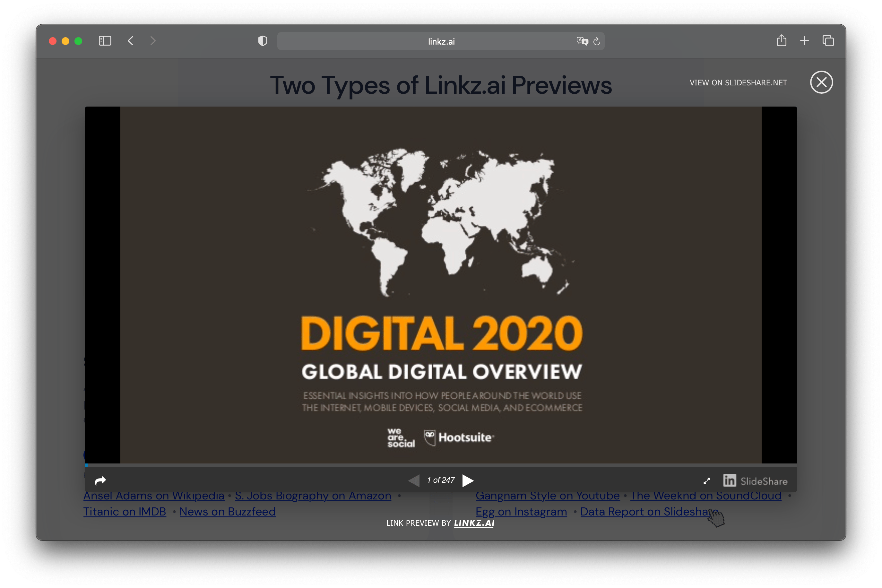The height and width of the screenshot is (588, 882).
Task: Open the LINKZ.AI credit link
Action: point(474,523)
